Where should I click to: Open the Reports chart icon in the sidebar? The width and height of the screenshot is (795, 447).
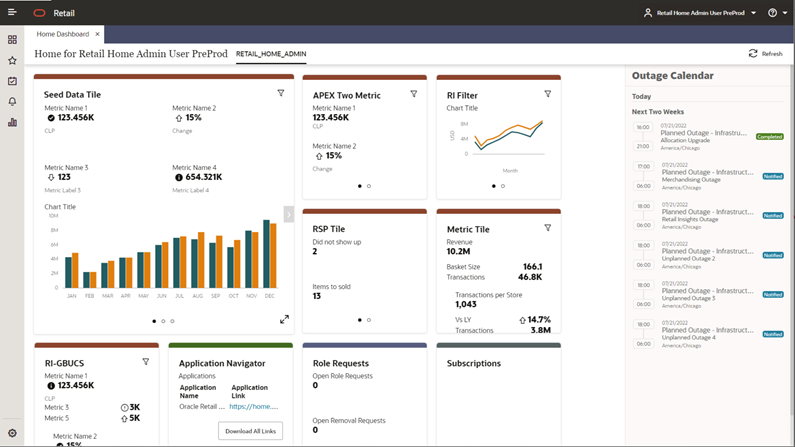(x=12, y=123)
